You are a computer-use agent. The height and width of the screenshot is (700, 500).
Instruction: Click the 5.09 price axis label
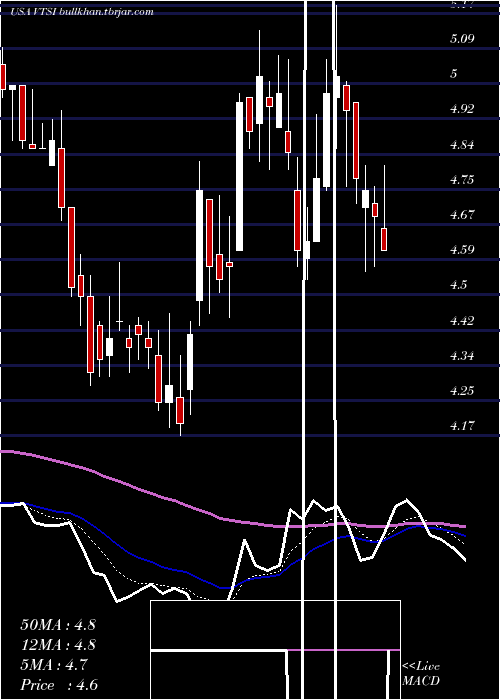[x=462, y=38]
